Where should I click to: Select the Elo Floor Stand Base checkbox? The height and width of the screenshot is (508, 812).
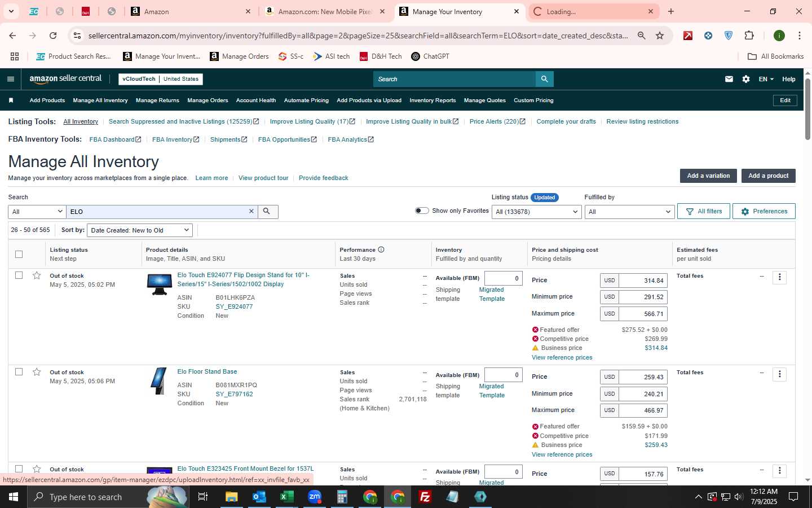(x=19, y=372)
